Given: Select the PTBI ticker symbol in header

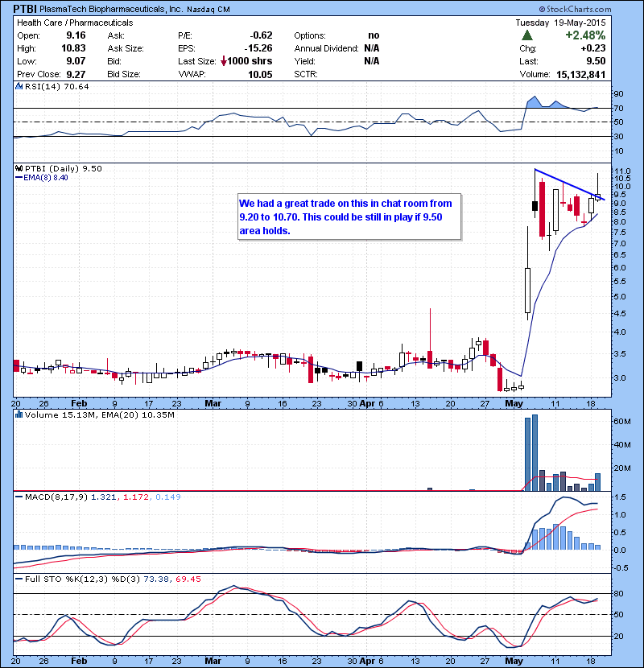Looking at the screenshot, I should (25, 9).
